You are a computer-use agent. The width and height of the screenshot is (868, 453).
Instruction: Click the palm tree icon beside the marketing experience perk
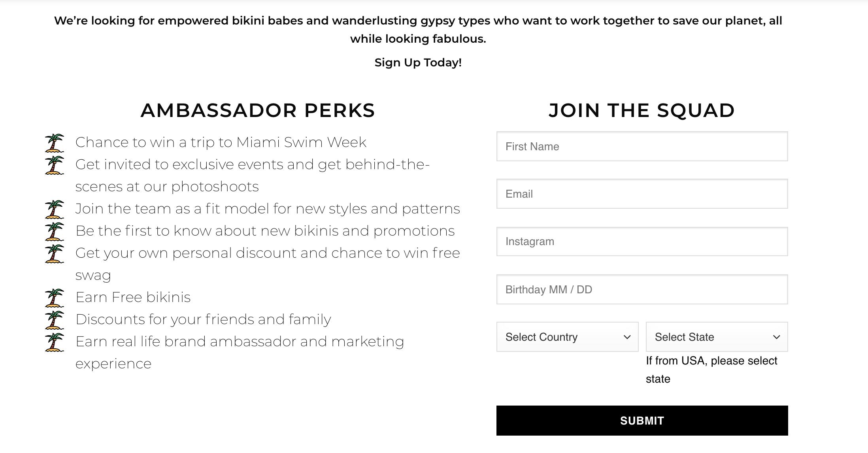tap(55, 342)
